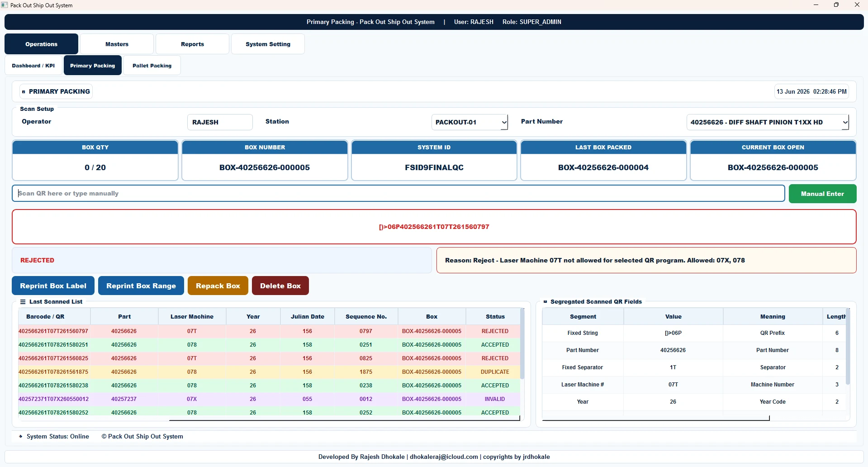Click the Reprint Box Label button
Image resolution: width=868 pixels, height=467 pixels.
53,286
